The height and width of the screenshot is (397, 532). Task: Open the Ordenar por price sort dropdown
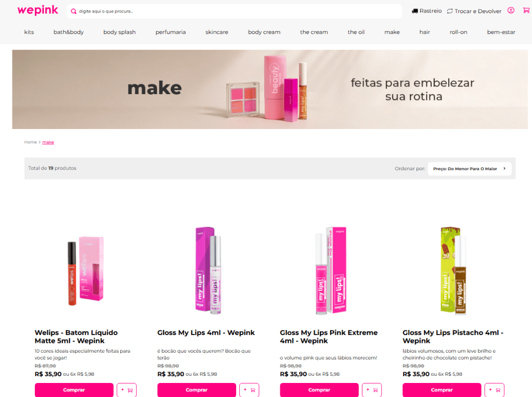(470, 169)
